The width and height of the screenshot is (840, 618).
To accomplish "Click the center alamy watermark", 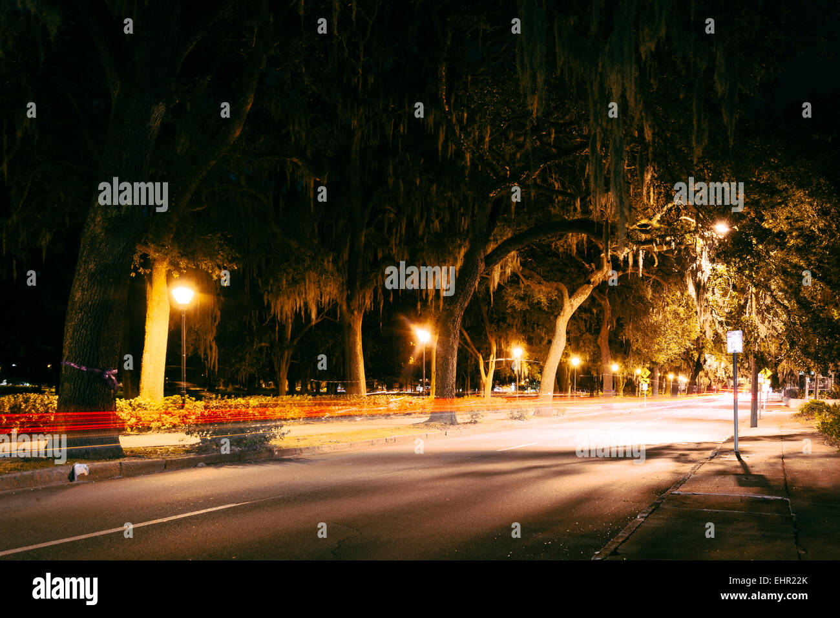I will click(420, 279).
